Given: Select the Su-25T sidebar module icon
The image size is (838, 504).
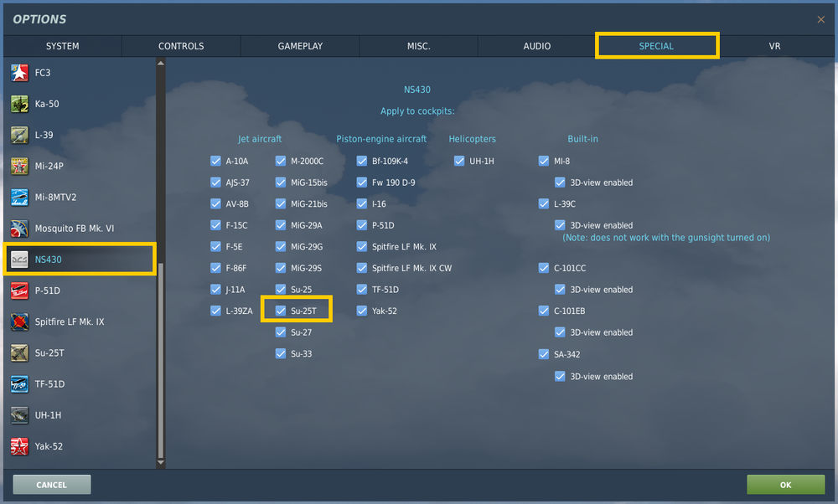Looking at the screenshot, I should coord(19,353).
